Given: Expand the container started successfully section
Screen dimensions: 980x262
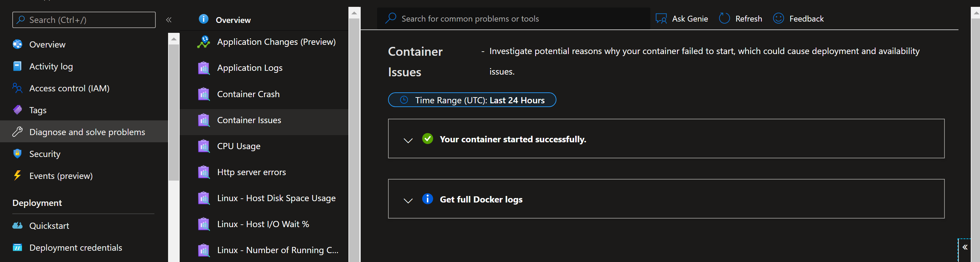Looking at the screenshot, I should point(408,141).
